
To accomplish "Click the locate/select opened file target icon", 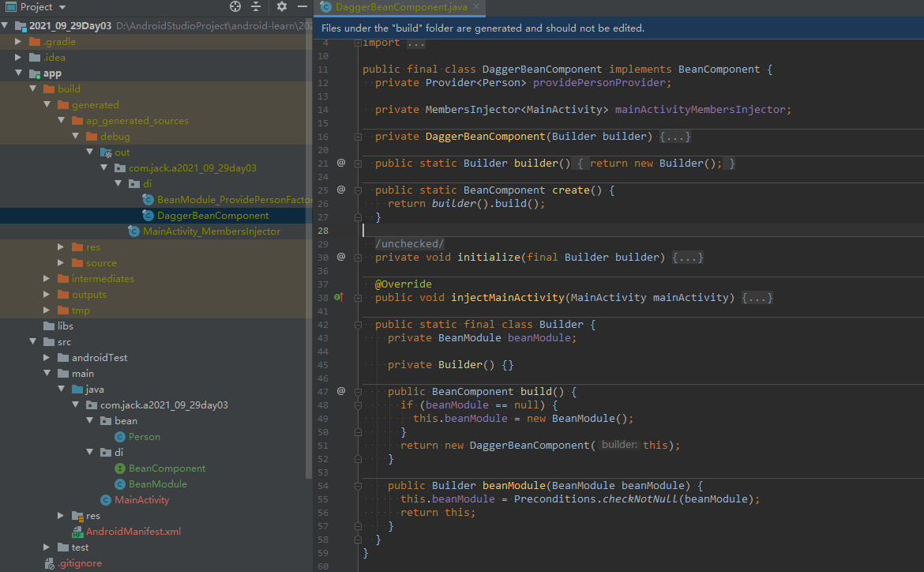I will coord(235,6).
